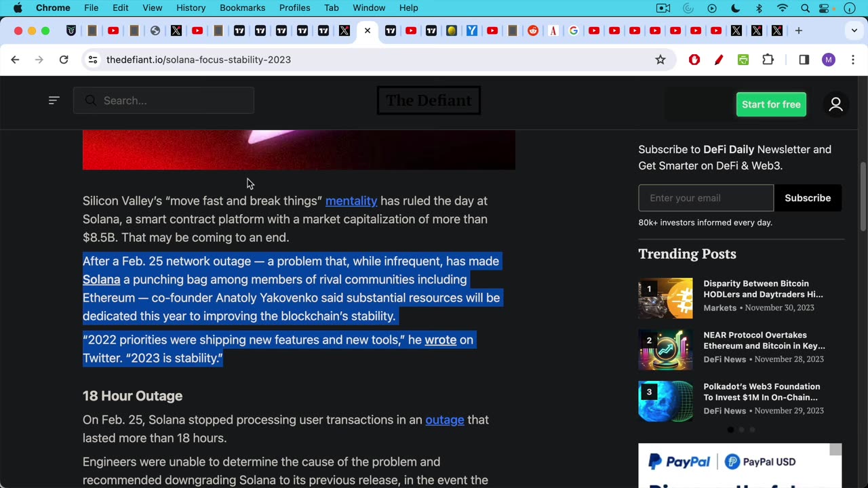The width and height of the screenshot is (868, 488).
Task: Focus the Enter your email field
Action: [x=706, y=198]
